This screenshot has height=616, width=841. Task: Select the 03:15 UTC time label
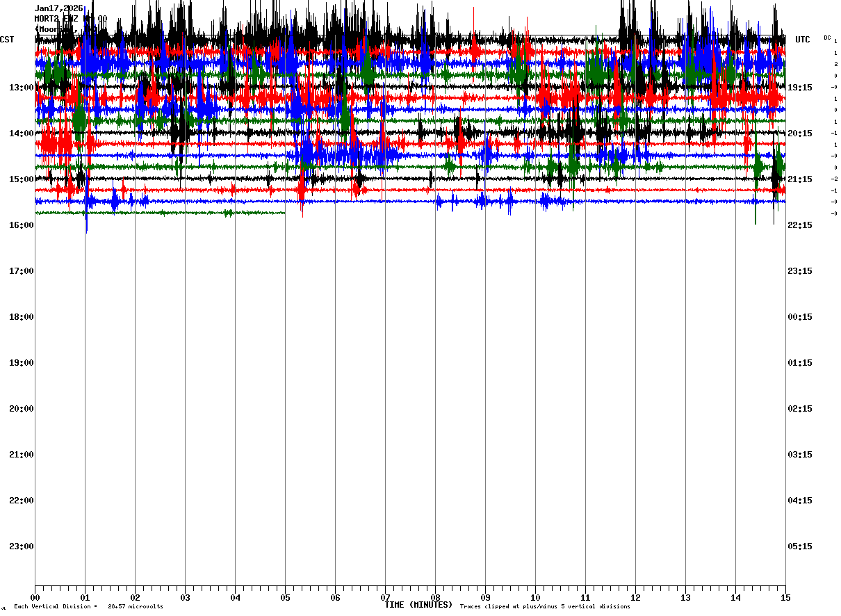(x=801, y=455)
